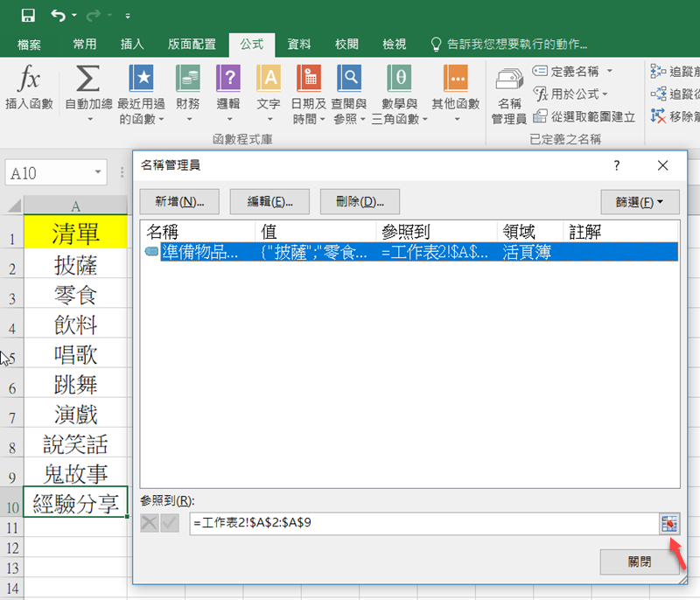
Task: Switch to the 插入 ribbon tab
Action: (x=132, y=44)
